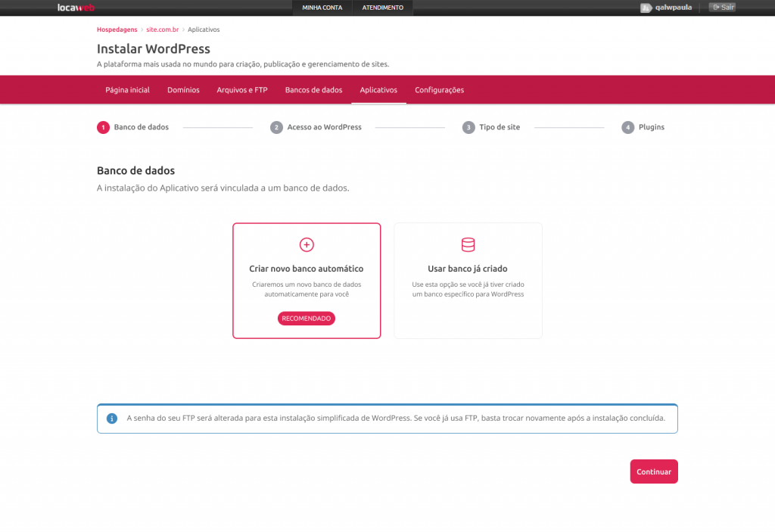Image resolution: width=775 pixels, height=532 pixels.
Task: Click step 1 circle for Banco de dados
Action: pos(103,128)
